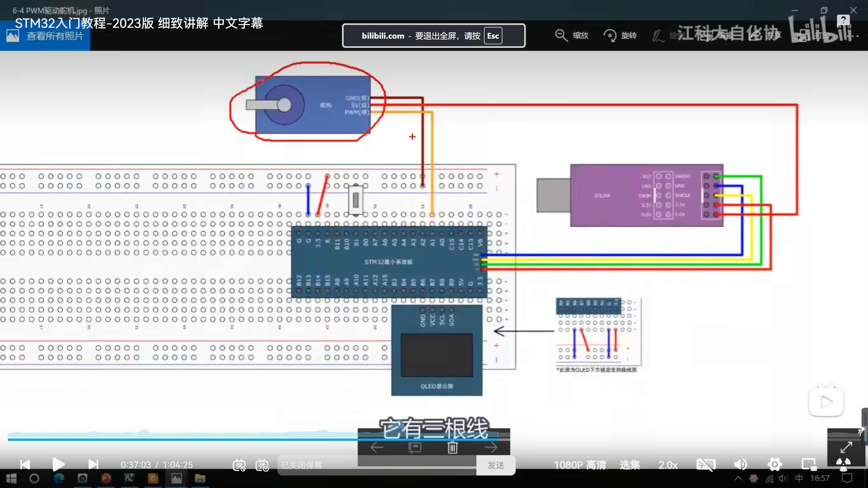Screen dimensions: 868x488
Task: Toggle subtitles with the 字幕 icon
Action: coord(706,464)
